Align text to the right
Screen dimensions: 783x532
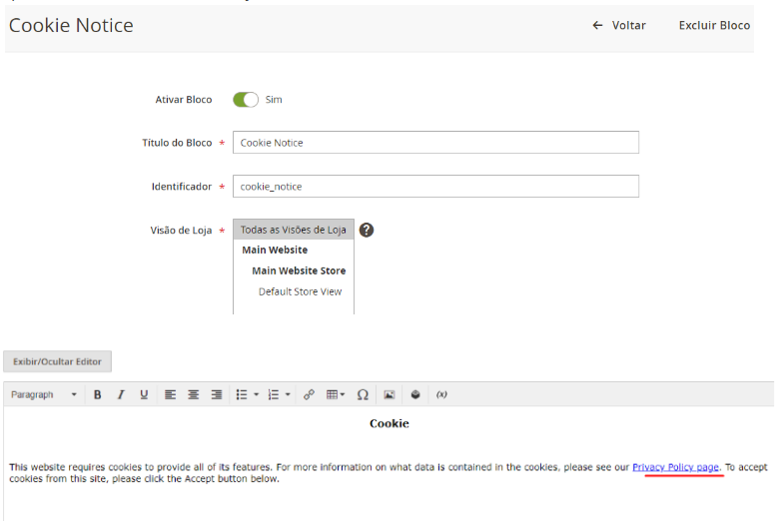[217, 395]
